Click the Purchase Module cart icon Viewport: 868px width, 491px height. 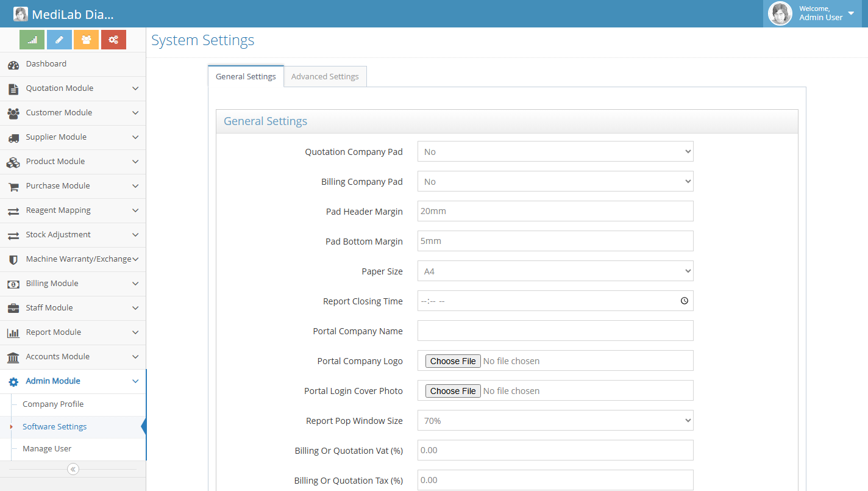pyautogui.click(x=13, y=187)
